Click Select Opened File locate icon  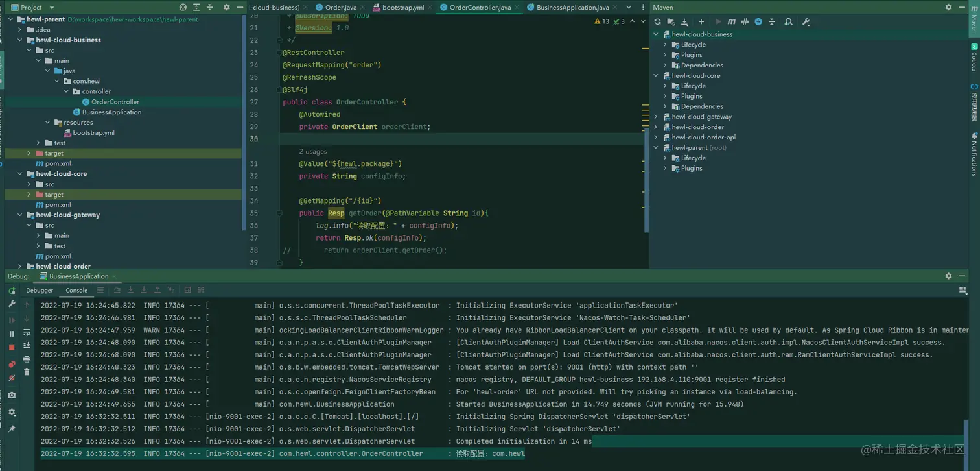coord(183,7)
